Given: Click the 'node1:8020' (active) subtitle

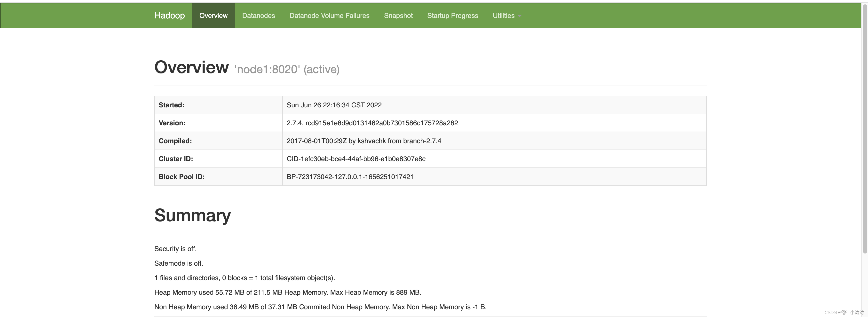Looking at the screenshot, I should click(x=287, y=69).
